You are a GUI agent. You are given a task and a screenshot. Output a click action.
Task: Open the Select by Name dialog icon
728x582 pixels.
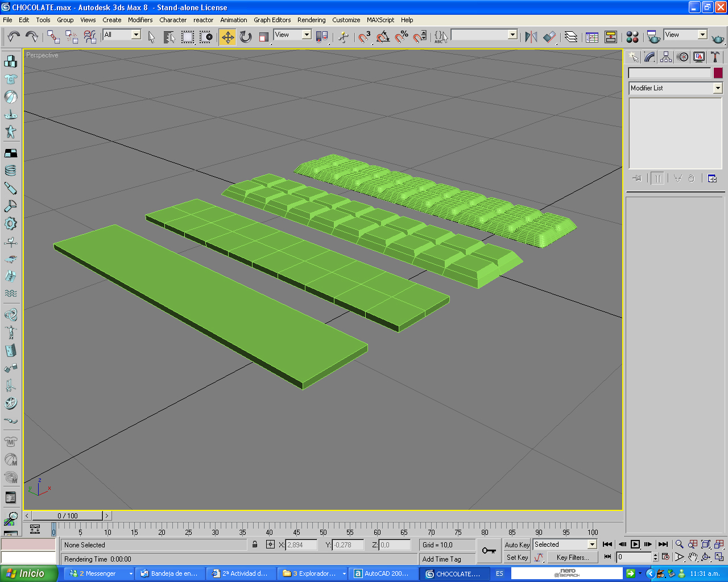(169, 37)
